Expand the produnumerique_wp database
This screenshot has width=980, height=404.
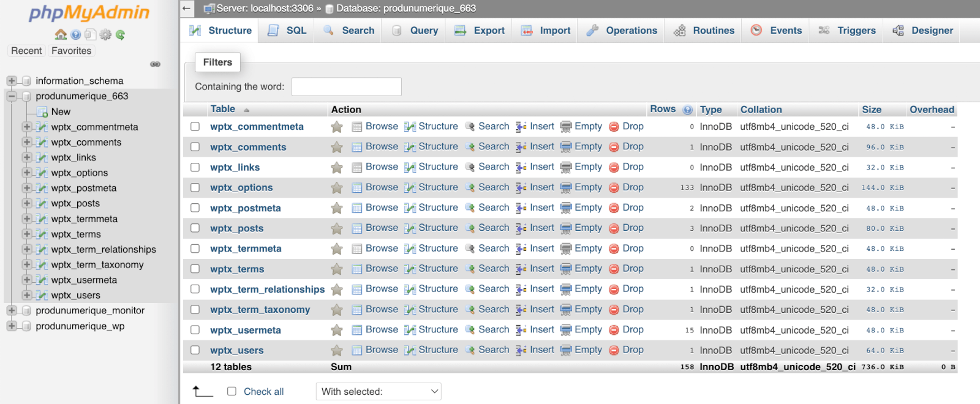tap(12, 326)
